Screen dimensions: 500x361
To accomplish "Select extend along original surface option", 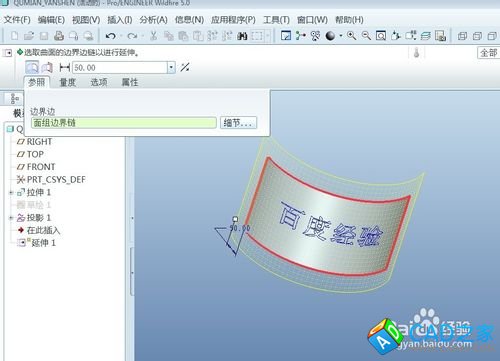I will (x=32, y=68).
